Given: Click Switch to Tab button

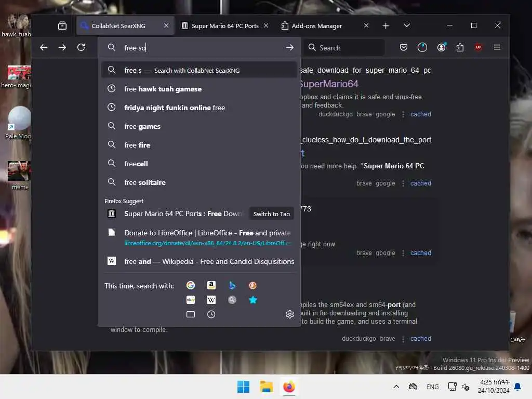Looking at the screenshot, I should click(x=271, y=214).
